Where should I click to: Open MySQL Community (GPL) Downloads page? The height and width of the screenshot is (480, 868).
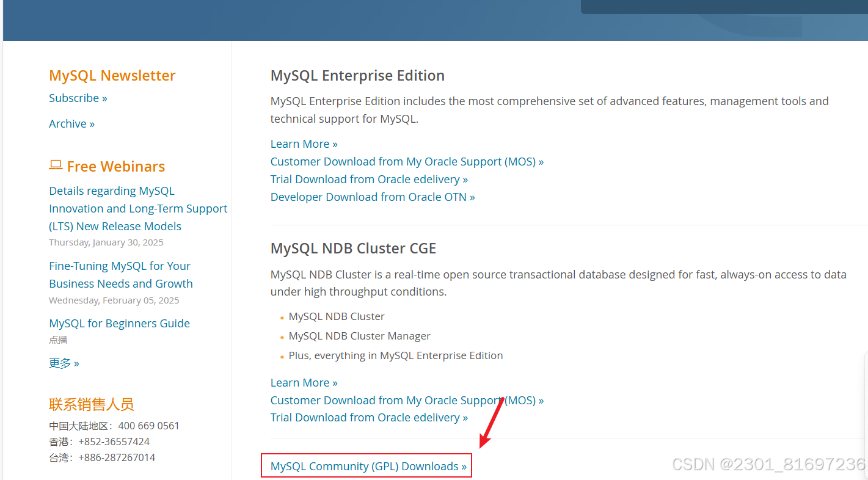366,465
